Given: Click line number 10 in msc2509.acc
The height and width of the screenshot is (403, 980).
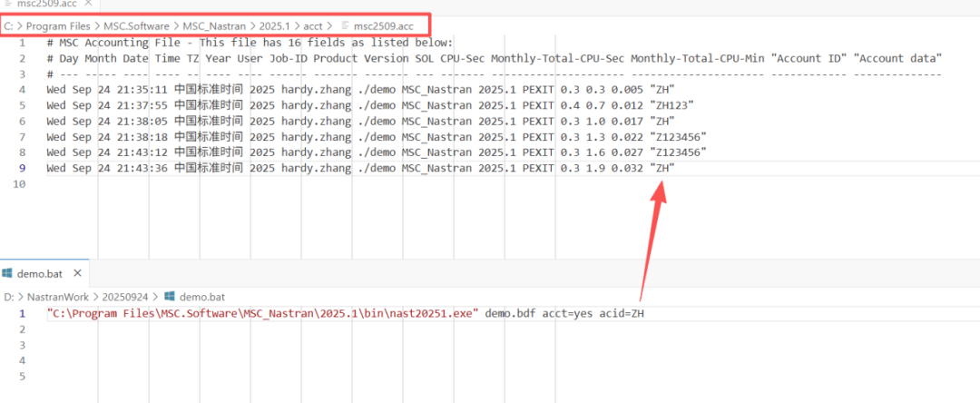Looking at the screenshot, I should click(19, 183).
